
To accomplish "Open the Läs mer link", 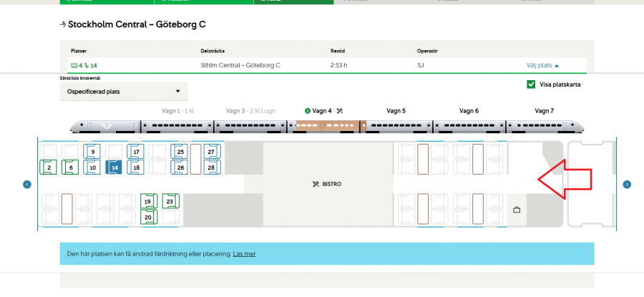I will (244, 254).
